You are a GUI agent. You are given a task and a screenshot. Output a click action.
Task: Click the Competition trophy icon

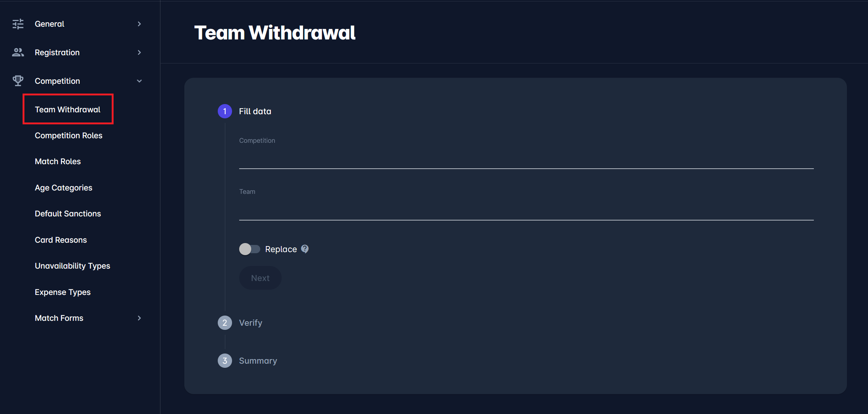point(18,81)
